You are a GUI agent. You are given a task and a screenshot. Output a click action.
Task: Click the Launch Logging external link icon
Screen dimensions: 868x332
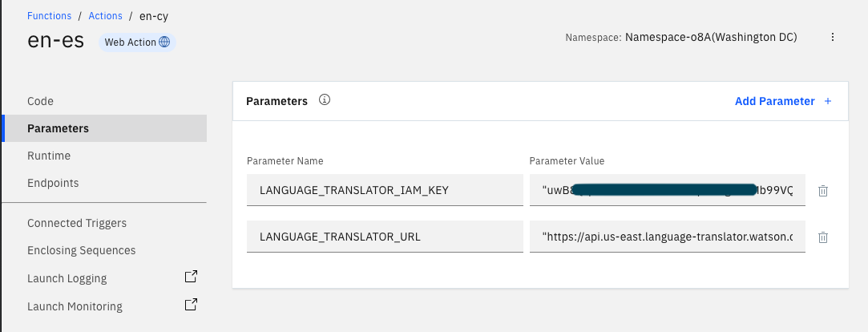point(191,277)
